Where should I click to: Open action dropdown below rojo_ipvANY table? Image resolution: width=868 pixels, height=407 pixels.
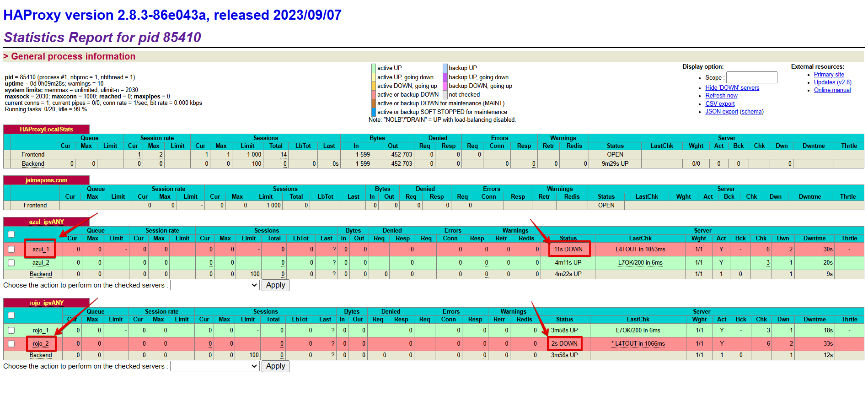coord(214,366)
